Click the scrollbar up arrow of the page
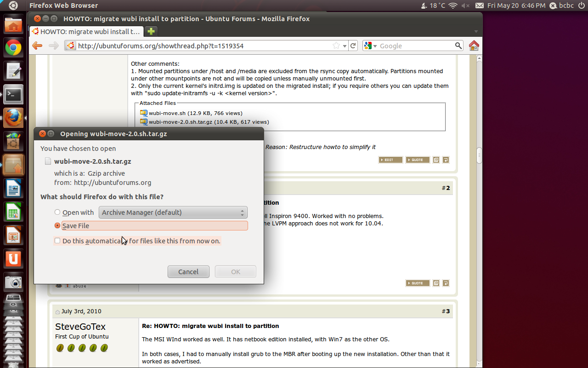 479,58
